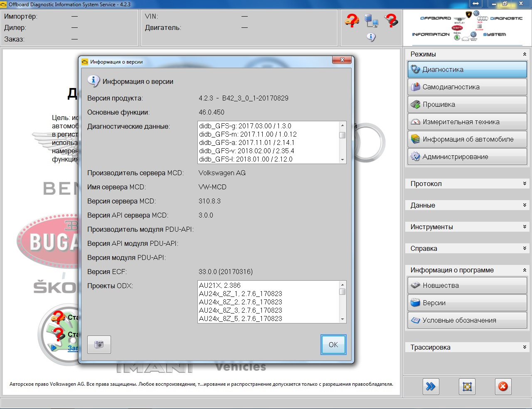Click the product version value 4.2.3
The width and height of the screenshot is (532, 409).
(x=244, y=98)
